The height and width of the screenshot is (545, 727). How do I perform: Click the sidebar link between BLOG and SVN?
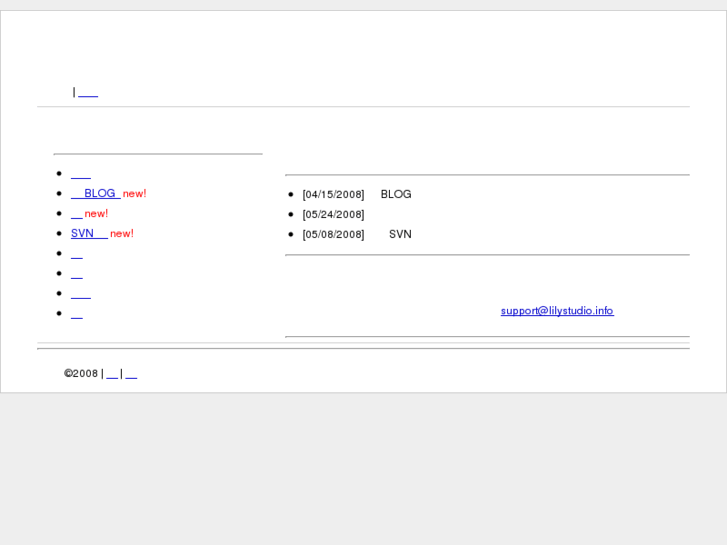click(76, 214)
